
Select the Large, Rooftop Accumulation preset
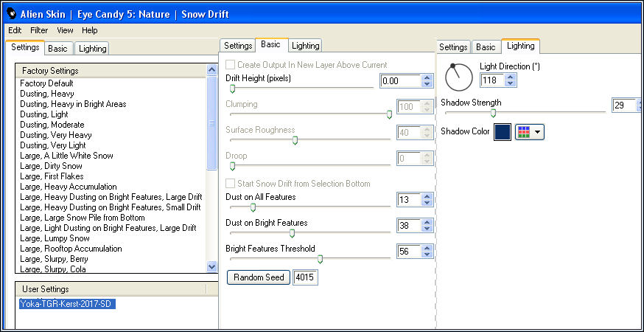[x=71, y=249]
